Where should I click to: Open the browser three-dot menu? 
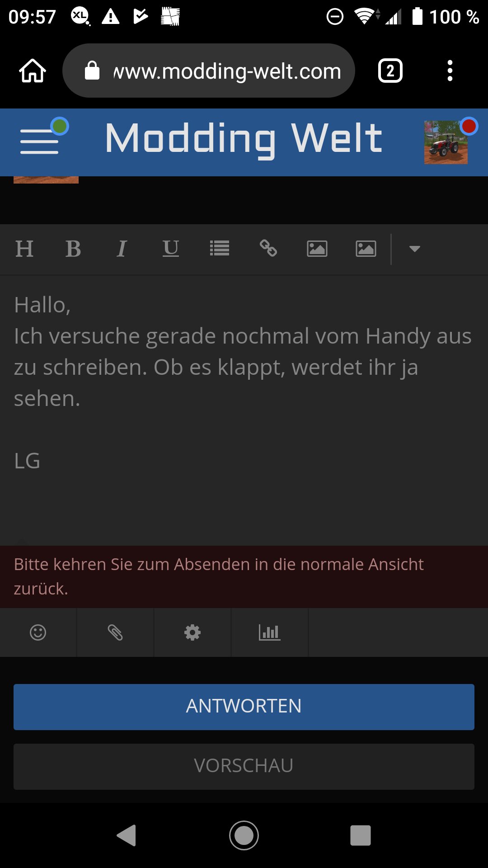[x=450, y=71]
